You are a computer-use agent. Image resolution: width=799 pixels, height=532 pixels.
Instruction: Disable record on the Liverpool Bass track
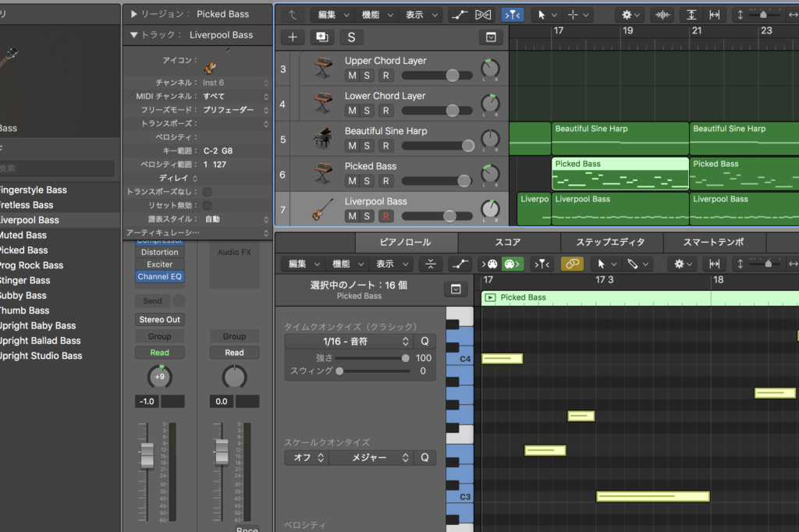pos(385,216)
